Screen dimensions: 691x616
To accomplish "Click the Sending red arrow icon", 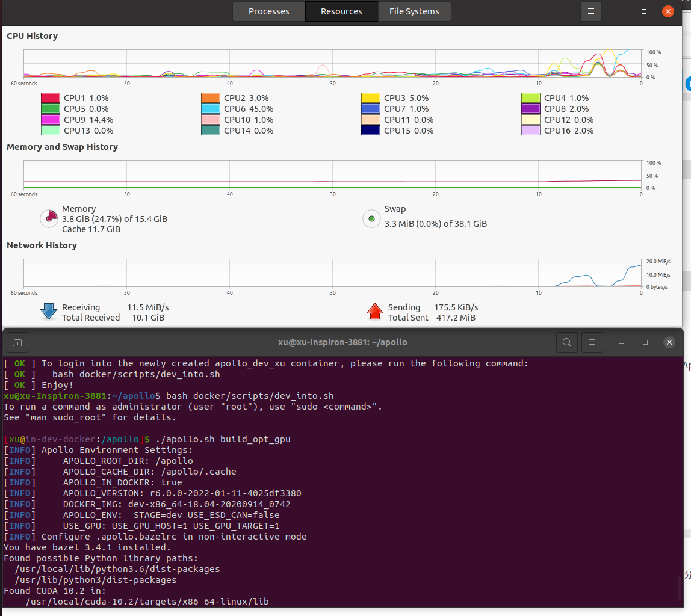I will point(374,311).
